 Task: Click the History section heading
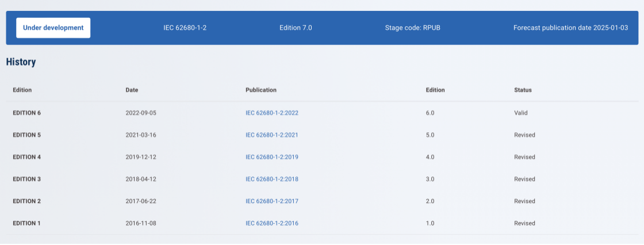[21, 62]
